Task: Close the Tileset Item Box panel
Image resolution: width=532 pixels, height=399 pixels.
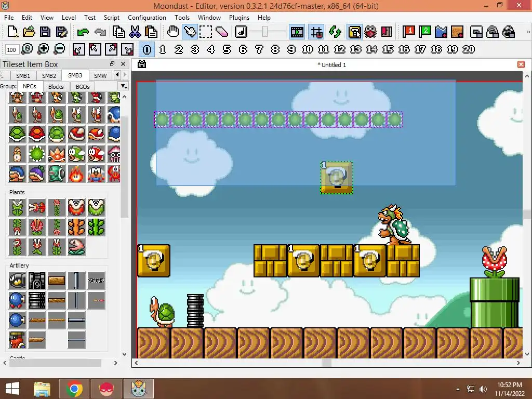Action: pos(123,64)
